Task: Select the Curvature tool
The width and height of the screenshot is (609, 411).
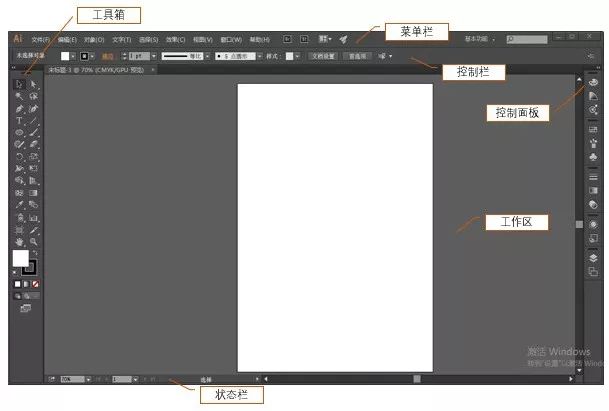Action: pos(33,108)
